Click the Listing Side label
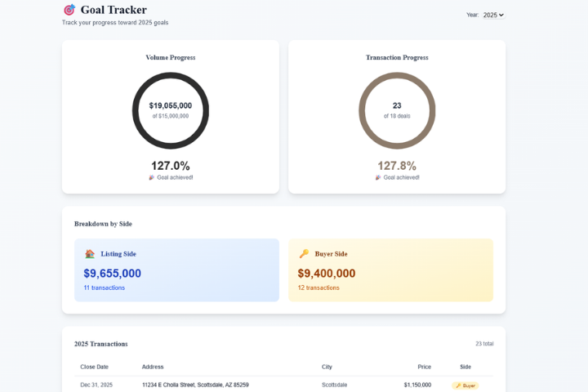Screen dimensions: 588x392 118,254
